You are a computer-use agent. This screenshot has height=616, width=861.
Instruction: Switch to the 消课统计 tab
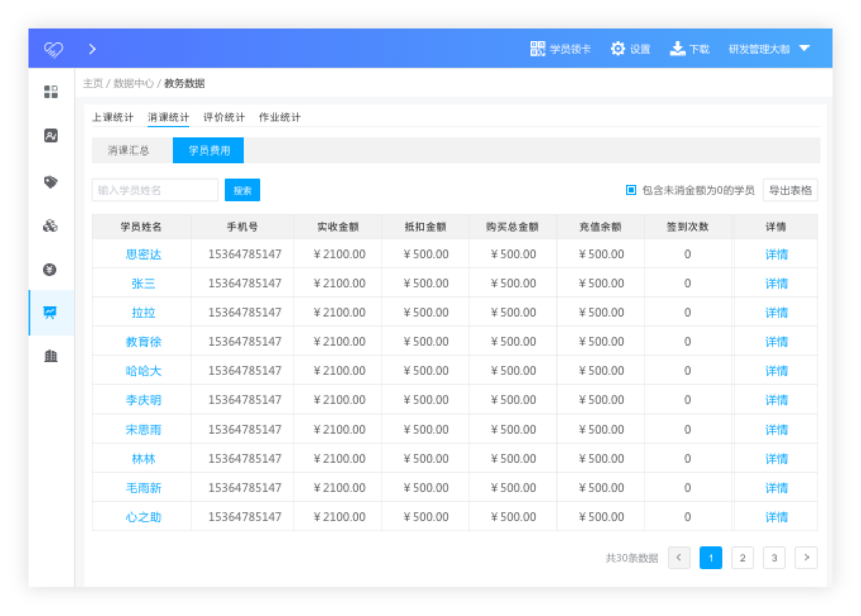click(x=168, y=117)
